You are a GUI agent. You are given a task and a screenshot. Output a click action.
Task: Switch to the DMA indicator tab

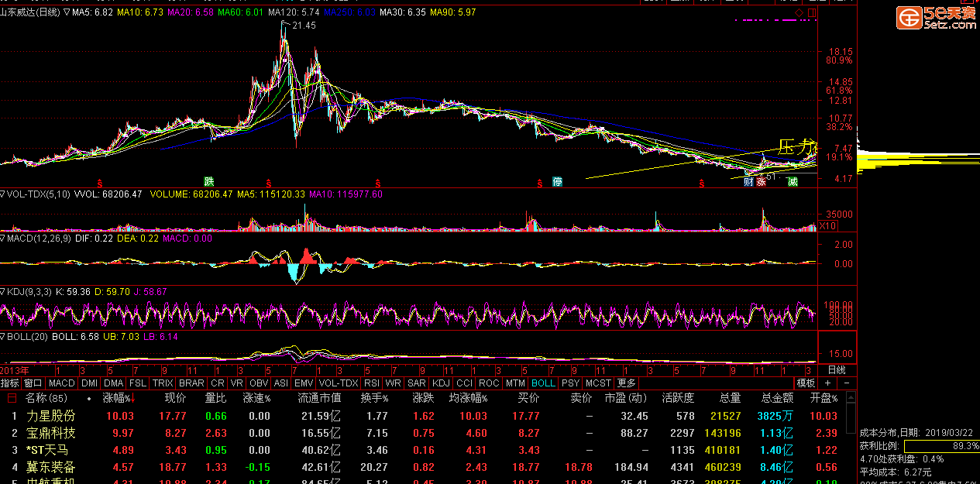pos(113,383)
